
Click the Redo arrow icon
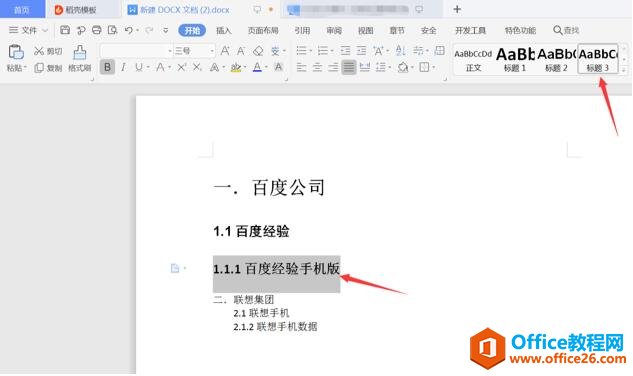[x=149, y=30]
